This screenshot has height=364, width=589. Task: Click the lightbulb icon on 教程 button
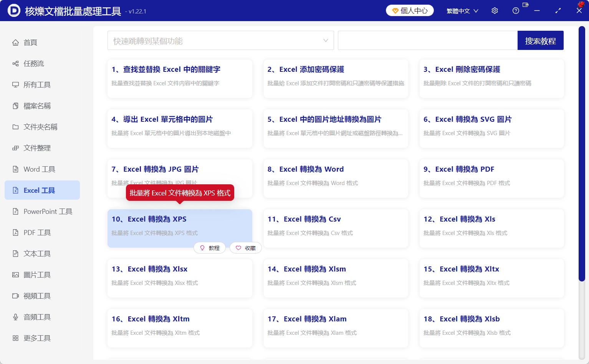(202, 248)
